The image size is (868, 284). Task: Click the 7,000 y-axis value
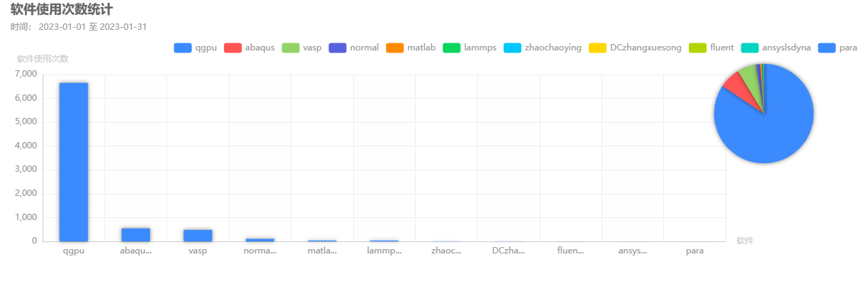point(25,74)
